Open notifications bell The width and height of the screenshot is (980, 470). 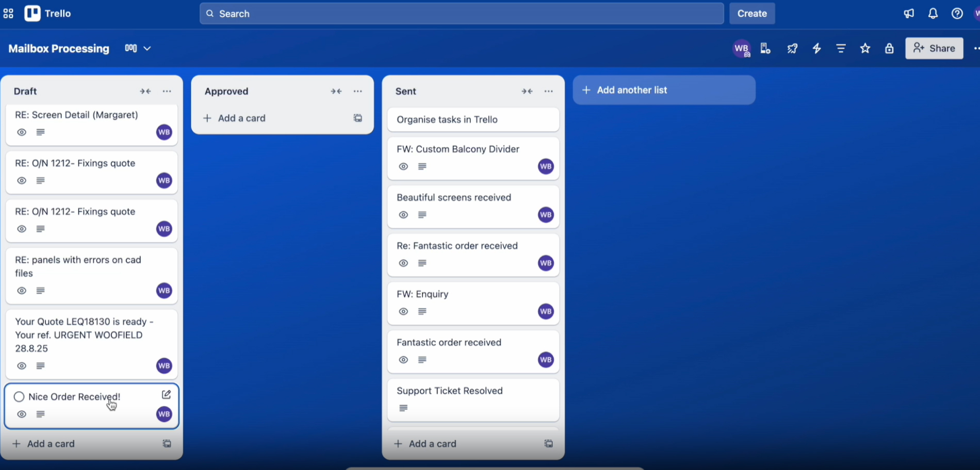(933, 13)
